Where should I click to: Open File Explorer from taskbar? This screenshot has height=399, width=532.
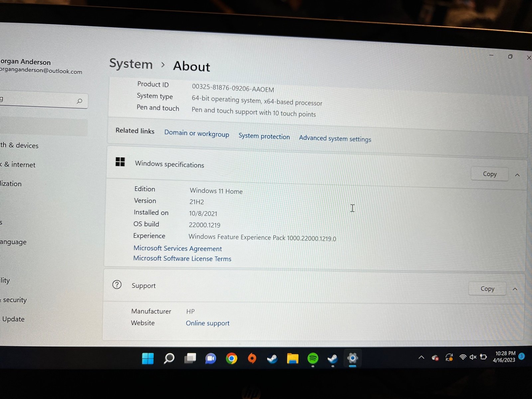click(x=293, y=358)
